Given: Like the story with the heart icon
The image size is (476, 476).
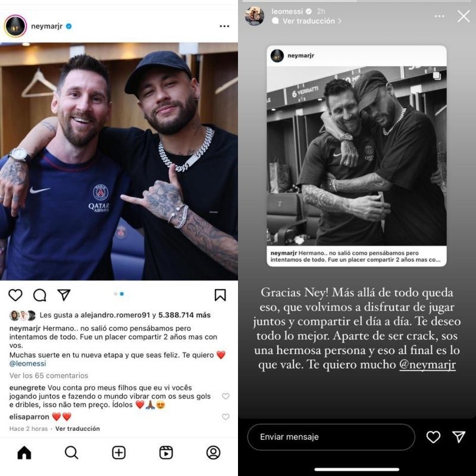Looking at the screenshot, I should [433, 437].
